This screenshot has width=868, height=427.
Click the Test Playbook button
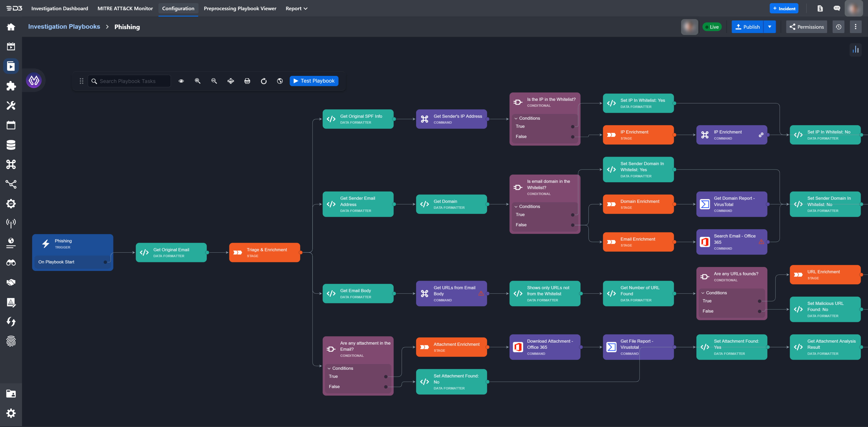[x=314, y=81]
